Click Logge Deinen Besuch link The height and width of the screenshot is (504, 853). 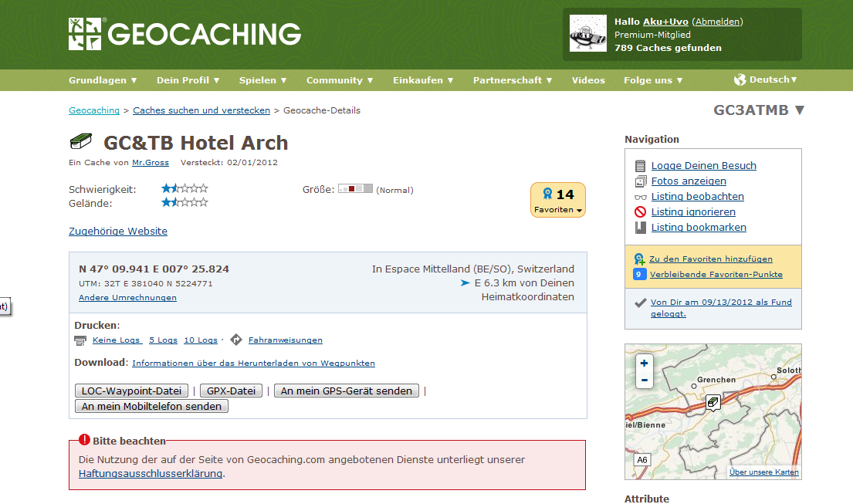coord(704,166)
